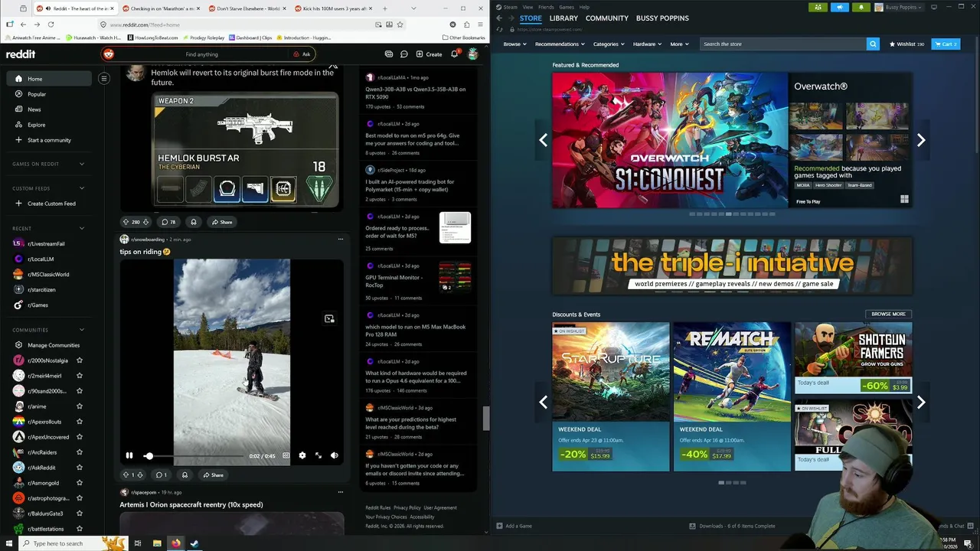Bookmark this page with star icon
The width and height of the screenshot is (980, 551).
pos(400,24)
